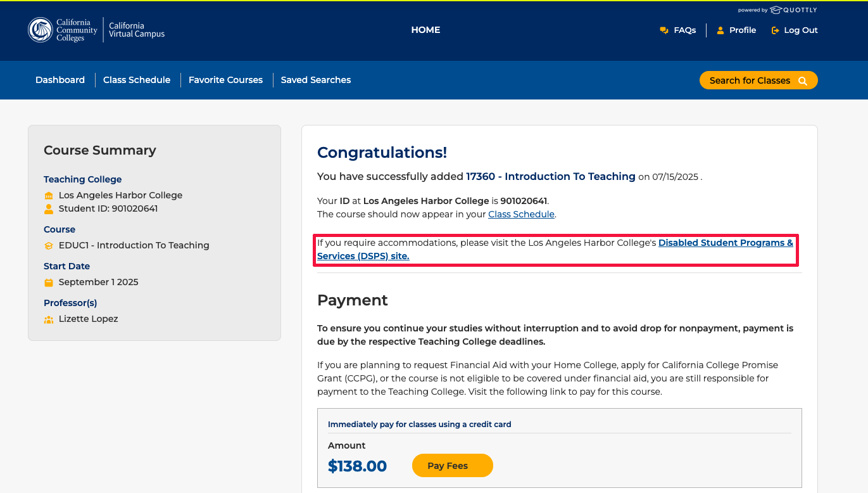The width and height of the screenshot is (868, 493).
Task: Click the professor group icon beside Lizette Lopez
Action: (49, 319)
